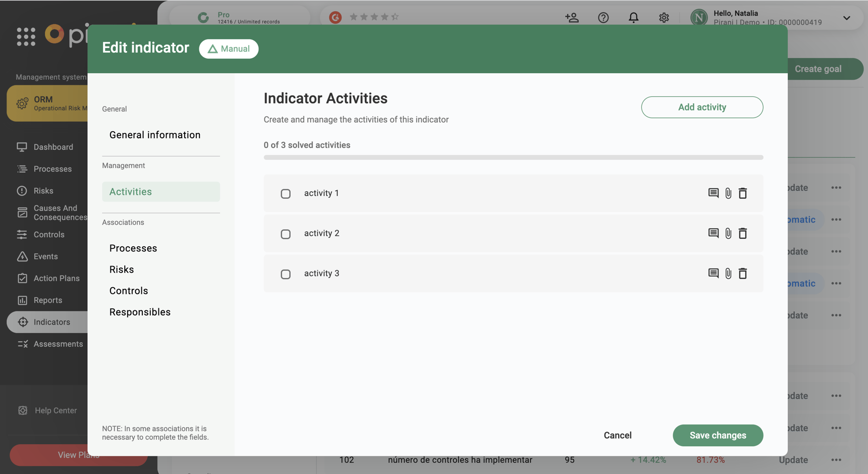868x474 pixels.
Task: Expand the user profile dropdown top right
Action: pos(847,18)
